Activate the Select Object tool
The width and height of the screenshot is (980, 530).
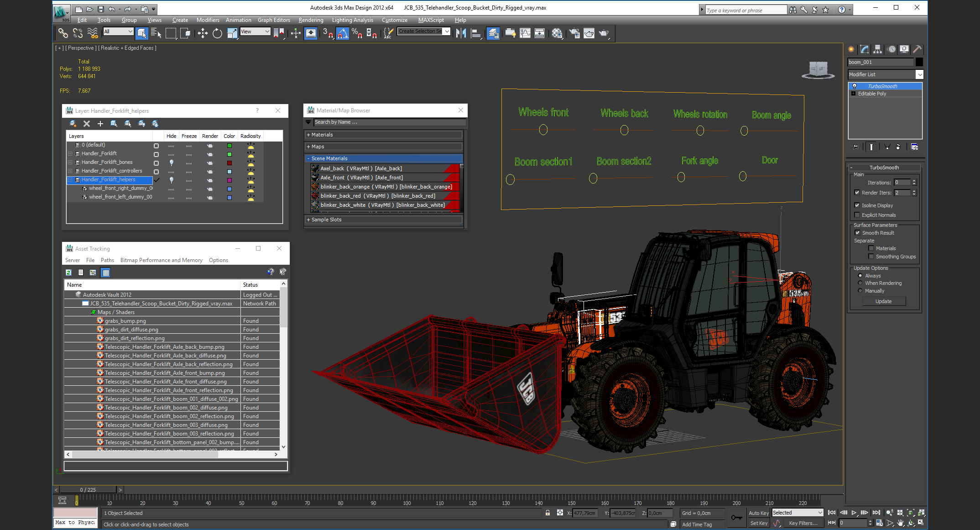[142, 33]
